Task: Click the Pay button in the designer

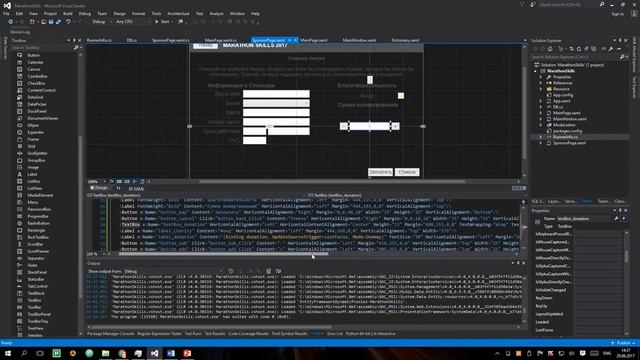Action: (380, 172)
